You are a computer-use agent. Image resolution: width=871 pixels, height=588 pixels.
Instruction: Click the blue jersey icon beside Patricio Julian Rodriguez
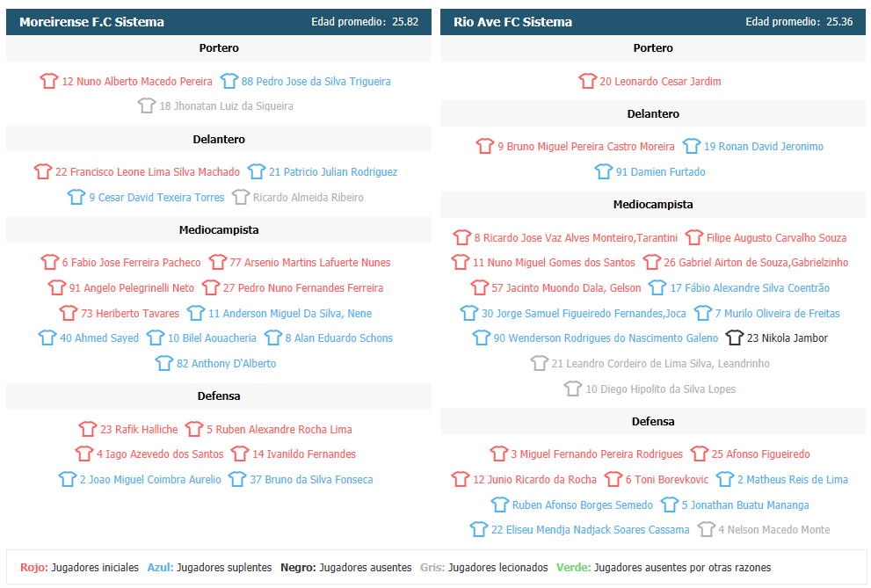tap(256, 171)
